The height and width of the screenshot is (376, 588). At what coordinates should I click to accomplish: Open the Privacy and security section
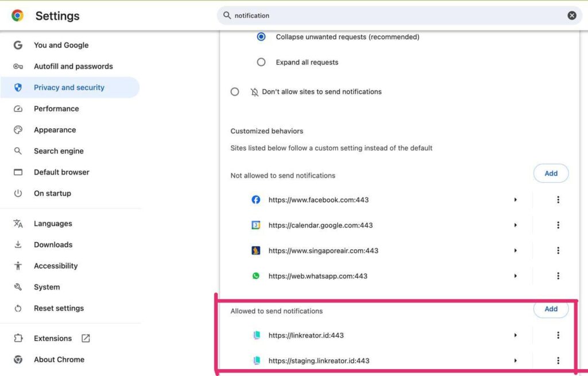coord(69,87)
